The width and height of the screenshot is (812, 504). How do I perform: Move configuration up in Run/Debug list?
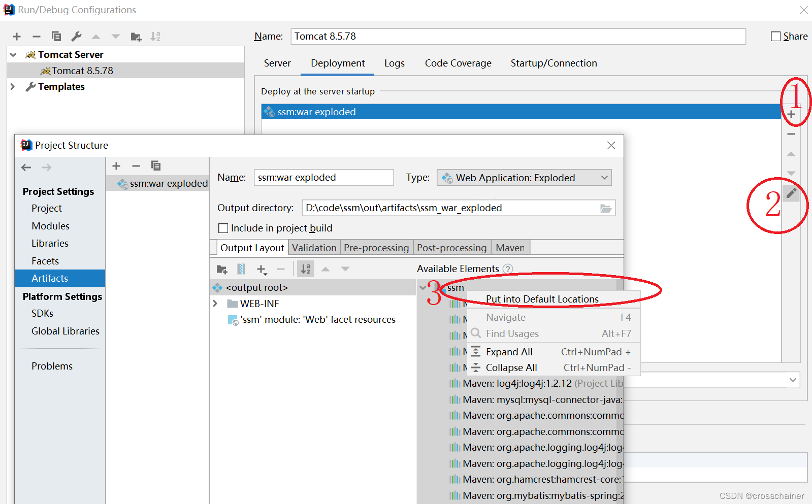tap(96, 37)
